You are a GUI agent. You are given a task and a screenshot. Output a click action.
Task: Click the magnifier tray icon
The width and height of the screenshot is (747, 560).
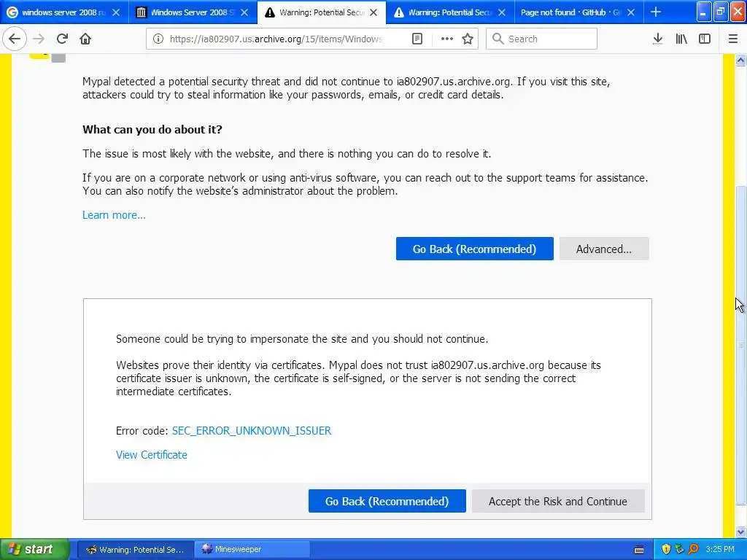click(693, 550)
